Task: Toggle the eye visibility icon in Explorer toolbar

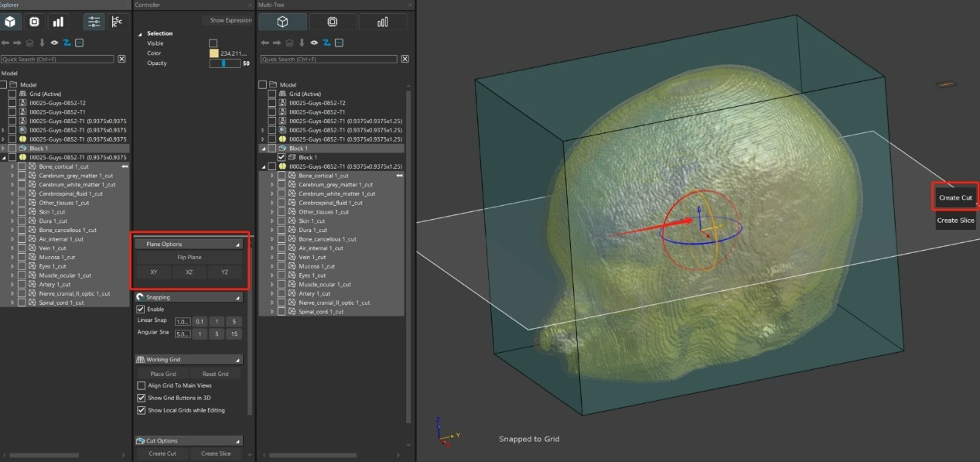Action: (55, 43)
